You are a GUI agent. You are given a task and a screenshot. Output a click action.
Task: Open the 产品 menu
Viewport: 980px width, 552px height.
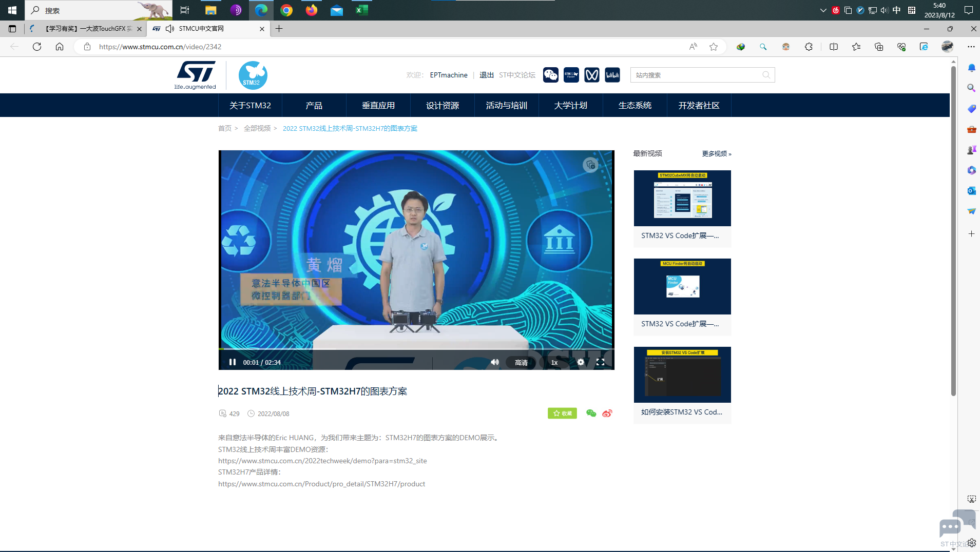coord(314,105)
